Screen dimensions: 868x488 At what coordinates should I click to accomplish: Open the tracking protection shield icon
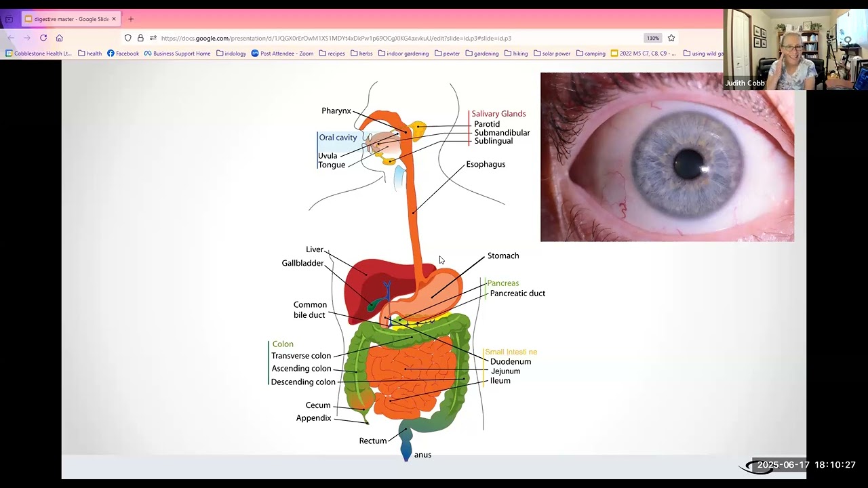click(127, 38)
